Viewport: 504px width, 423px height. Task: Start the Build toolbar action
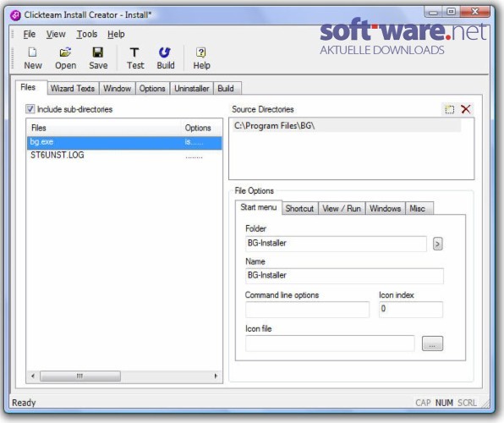[x=166, y=58]
